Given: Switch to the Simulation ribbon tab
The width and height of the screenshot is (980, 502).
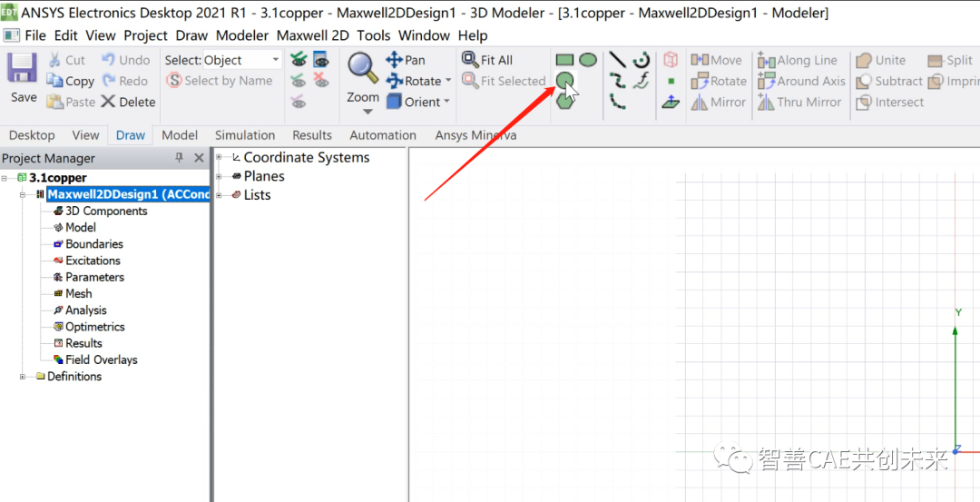Looking at the screenshot, I should tap(245, 135).
